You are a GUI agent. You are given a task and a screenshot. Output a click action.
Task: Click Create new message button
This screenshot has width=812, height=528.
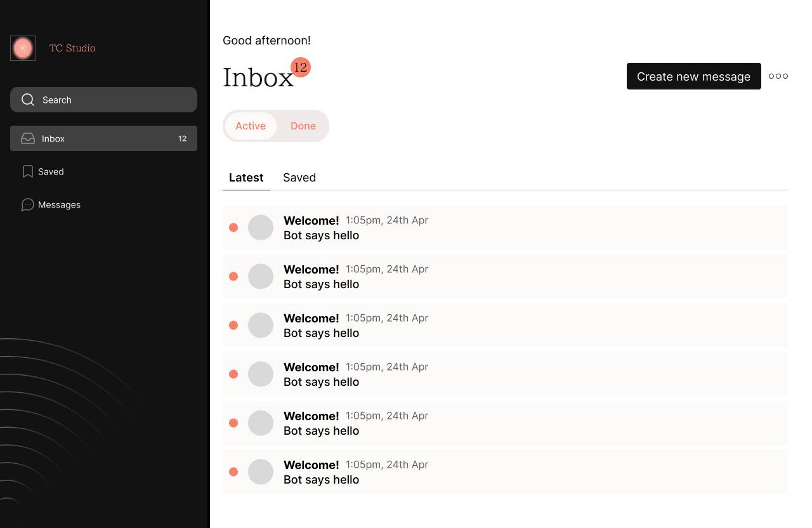[694, 76]
